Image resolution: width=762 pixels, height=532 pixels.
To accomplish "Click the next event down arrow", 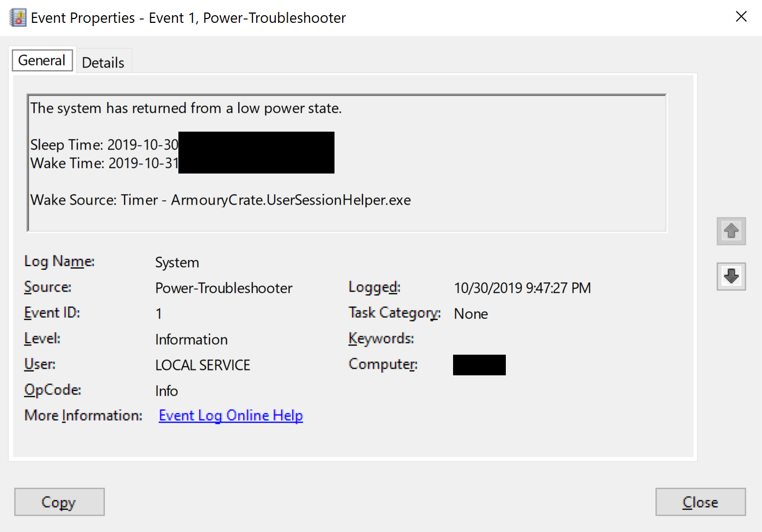I will (731, 276).
